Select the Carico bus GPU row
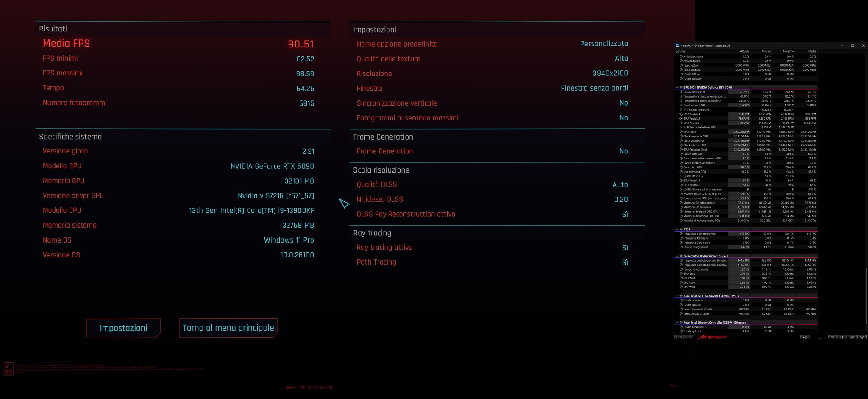 point(746,167)
